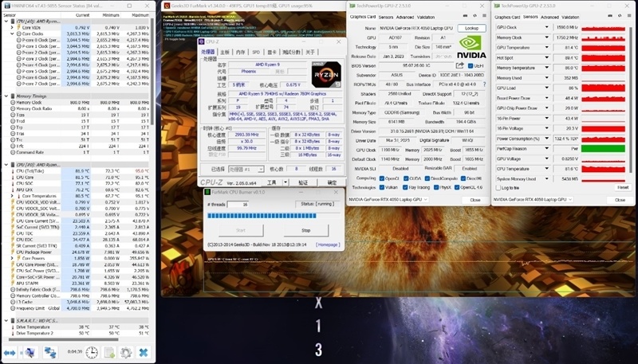Click threads input field in CPU Burner

[238, 205]
